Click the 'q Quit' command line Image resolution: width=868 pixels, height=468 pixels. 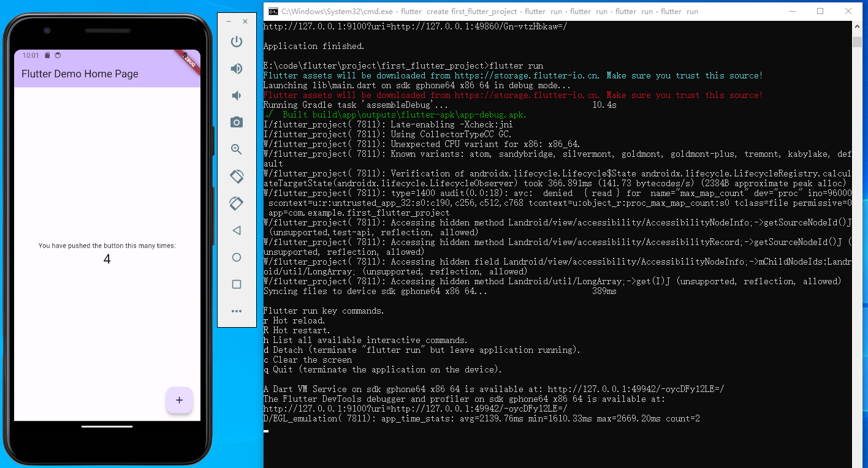coord(383,369)
